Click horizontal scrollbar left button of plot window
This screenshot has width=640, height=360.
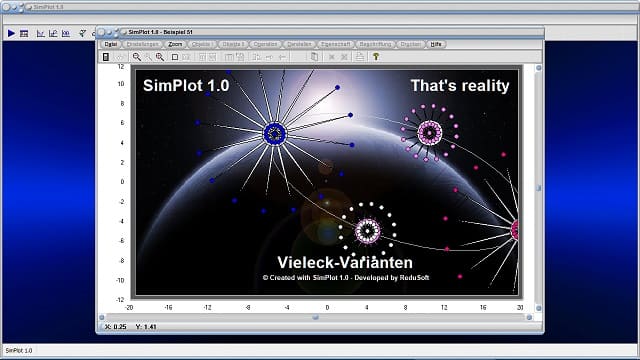click(102, 317)
